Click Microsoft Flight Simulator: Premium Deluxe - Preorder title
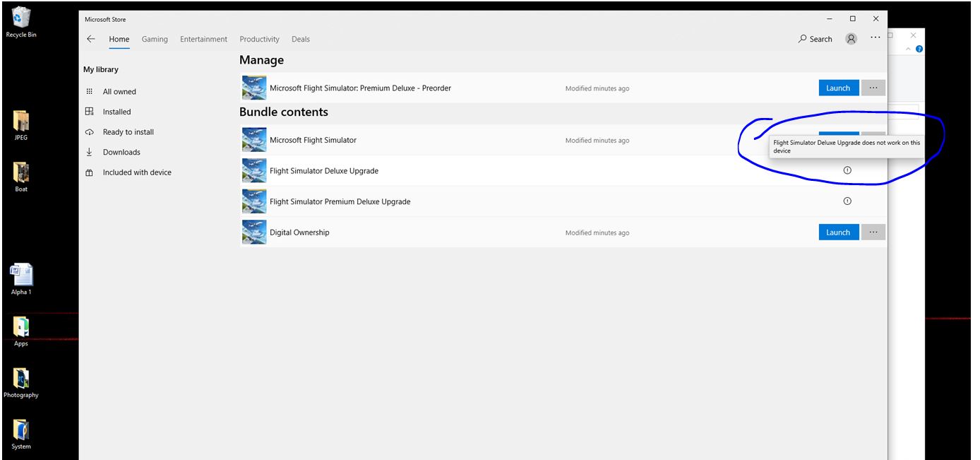The image size is (980, 460). [x=360, y=88]
